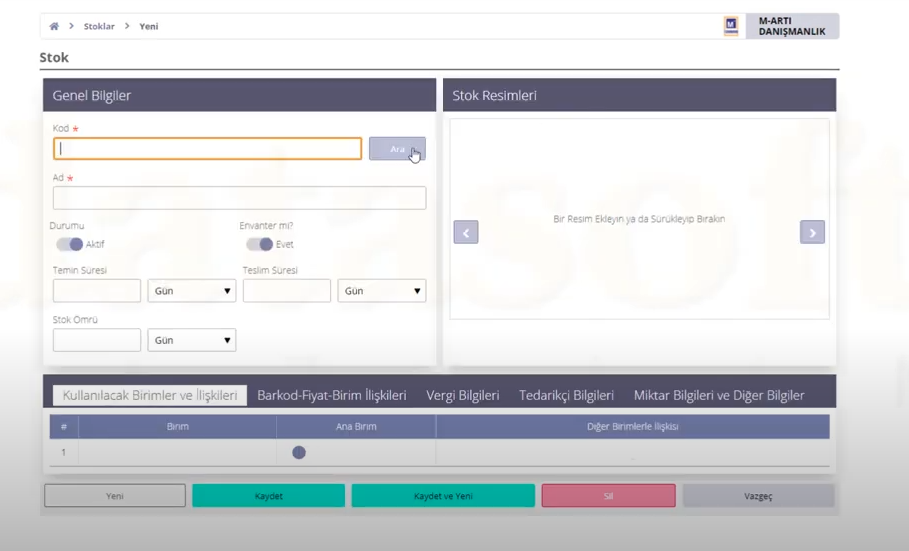Select Ana Birim radio in row 1
Screen dimensions: 909x551
(x=299, y=453)
